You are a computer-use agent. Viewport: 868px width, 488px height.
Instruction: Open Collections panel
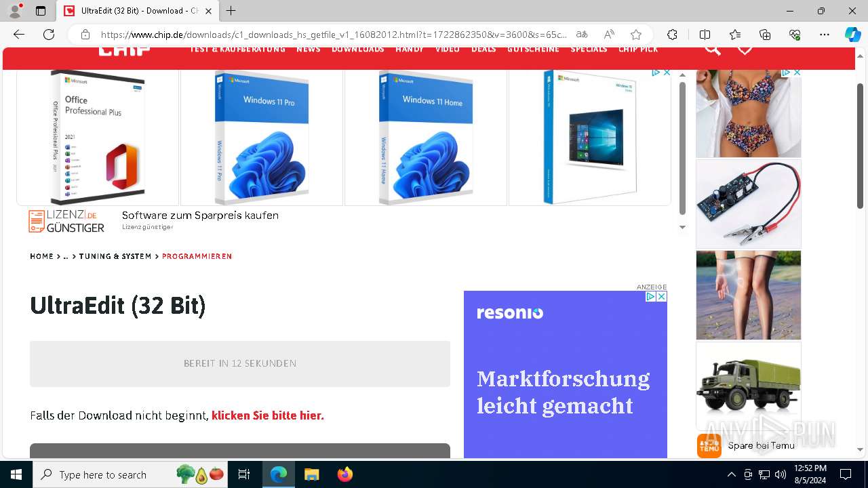tap(765, 35)
